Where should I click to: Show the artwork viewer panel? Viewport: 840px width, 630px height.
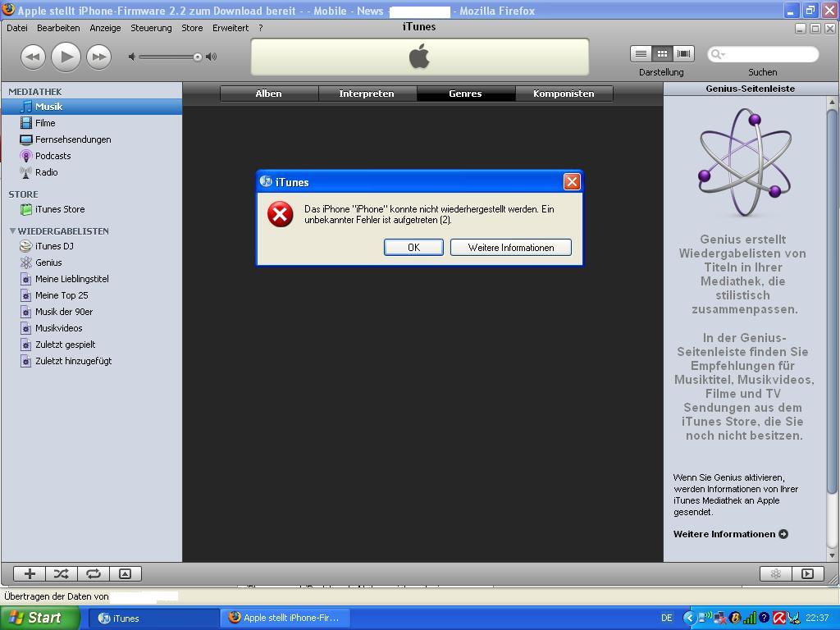pyautogui.click(x=125, y=574)
